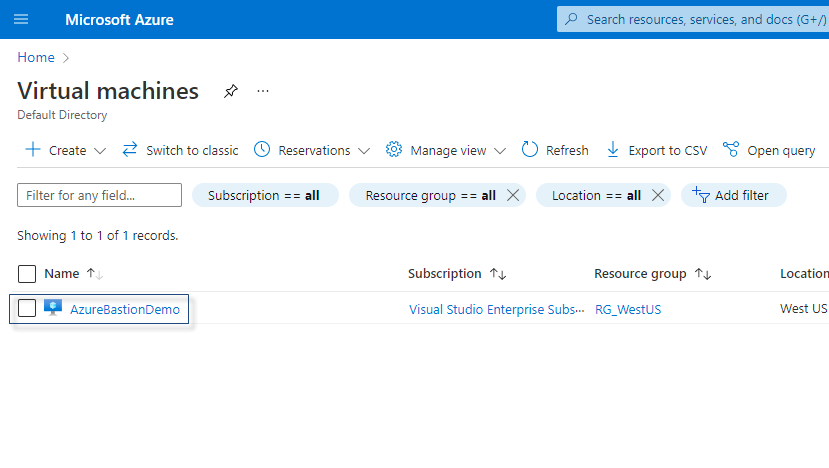Click the Create plus icon
The height and width of the screenshot is (468, 829).
tap(33, 150)
